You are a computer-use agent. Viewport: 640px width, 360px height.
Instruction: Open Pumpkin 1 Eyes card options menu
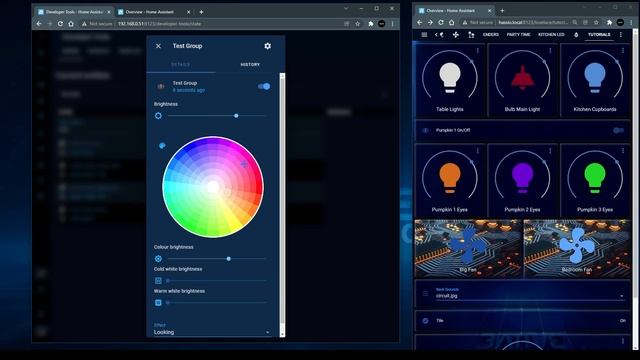pos(478,151)
